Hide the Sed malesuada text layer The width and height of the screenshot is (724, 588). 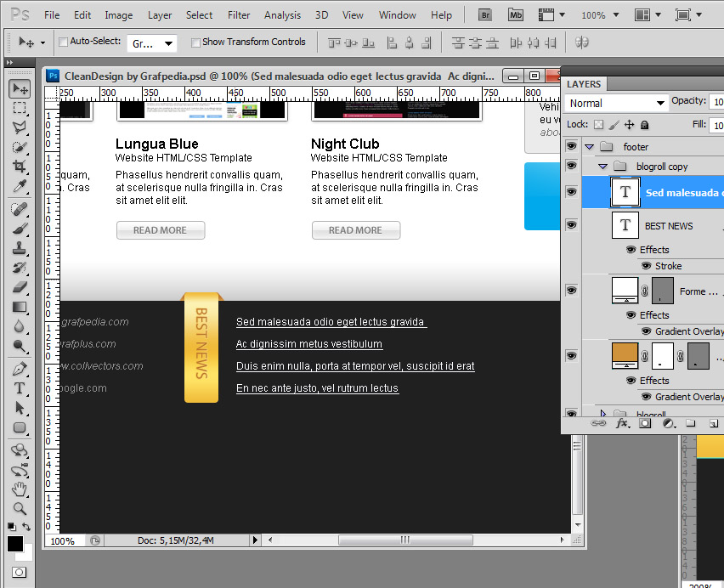point(572,191)
